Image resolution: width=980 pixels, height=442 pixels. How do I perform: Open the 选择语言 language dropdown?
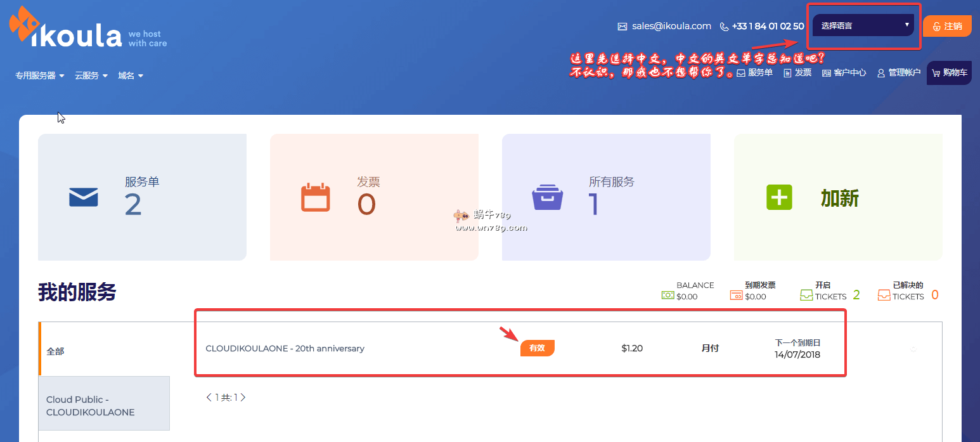point(863,25)
